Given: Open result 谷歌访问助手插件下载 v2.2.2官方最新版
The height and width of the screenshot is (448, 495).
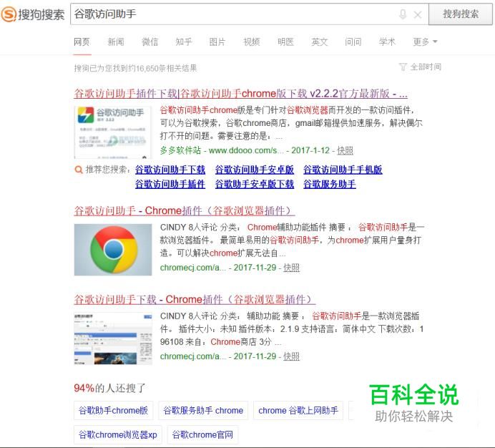Looking at the screenshot, I should coord(240,94).
